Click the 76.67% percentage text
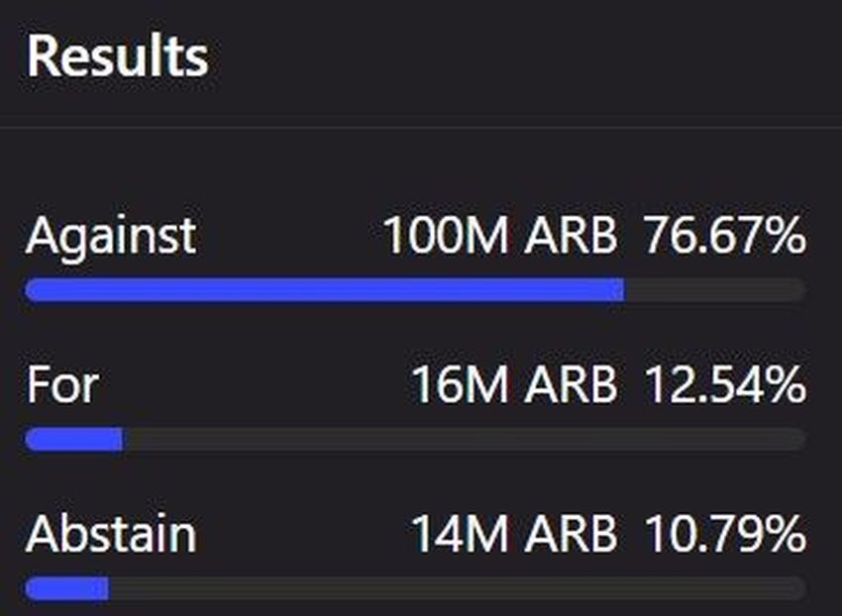The height and width of the screenshot is (616, 842). pyautogui.click(x=724, y=238)
